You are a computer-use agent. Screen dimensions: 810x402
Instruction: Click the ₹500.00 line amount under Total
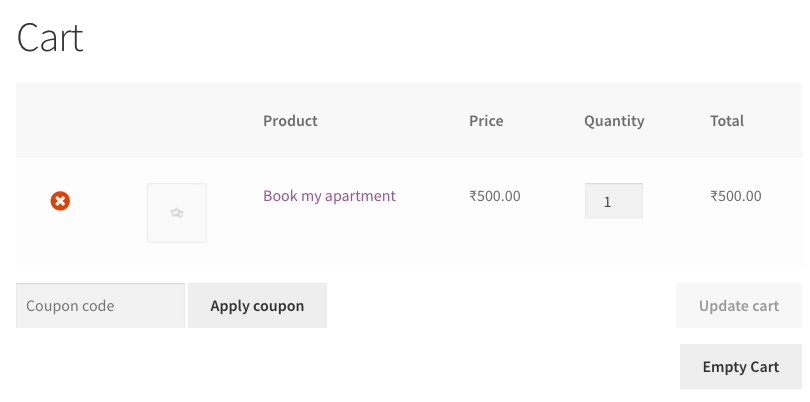[736, 196]
